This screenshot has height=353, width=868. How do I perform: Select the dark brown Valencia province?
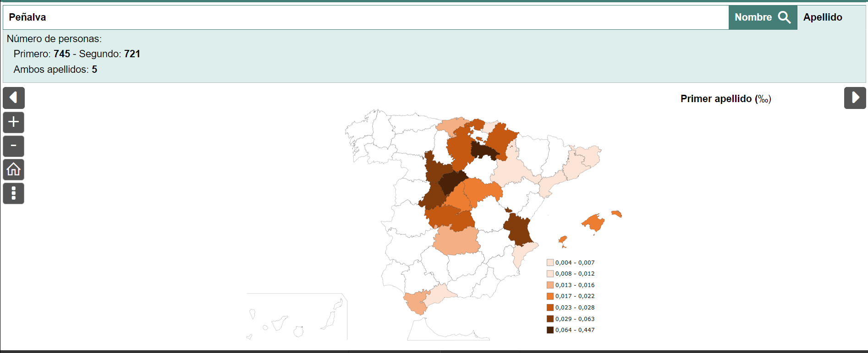pos(519,230)
